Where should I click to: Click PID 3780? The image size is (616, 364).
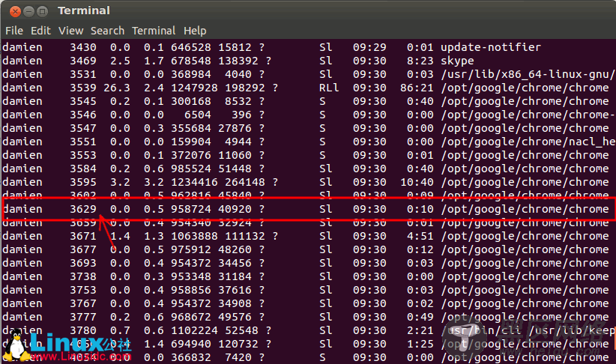(x=83, y=330)
